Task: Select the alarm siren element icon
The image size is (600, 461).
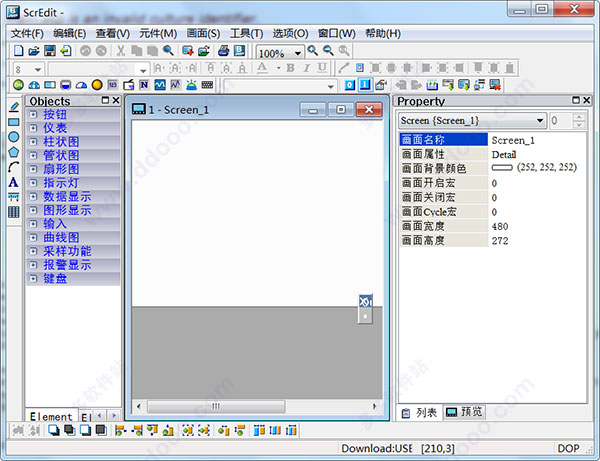Action: click(x=191, y=85)
